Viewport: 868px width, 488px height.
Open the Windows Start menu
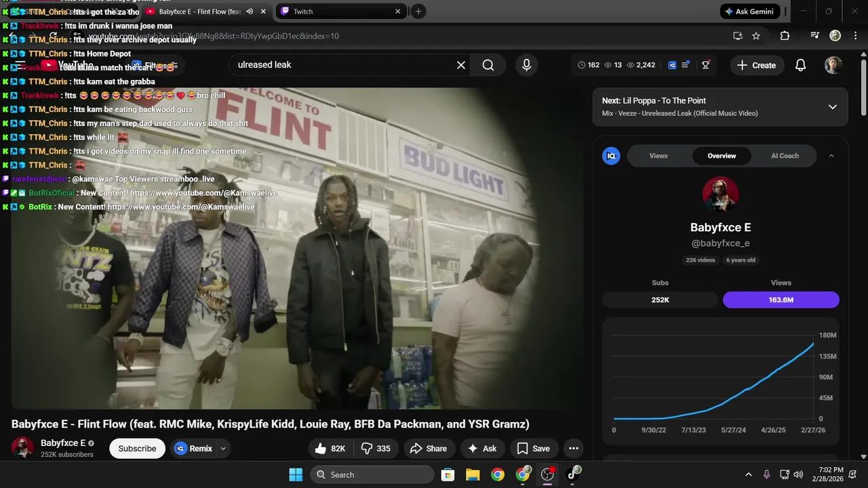tap(296, 474)
